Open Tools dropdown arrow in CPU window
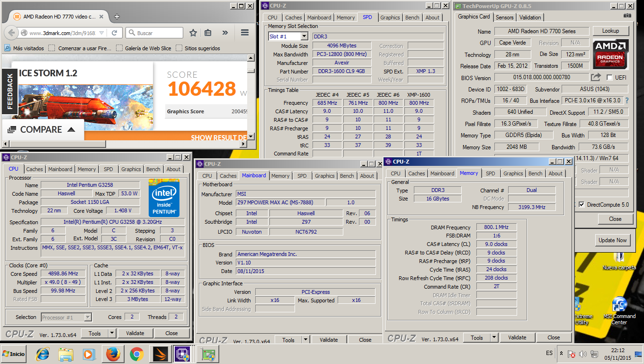Screen dimensions: 644x364 point(112,333)
